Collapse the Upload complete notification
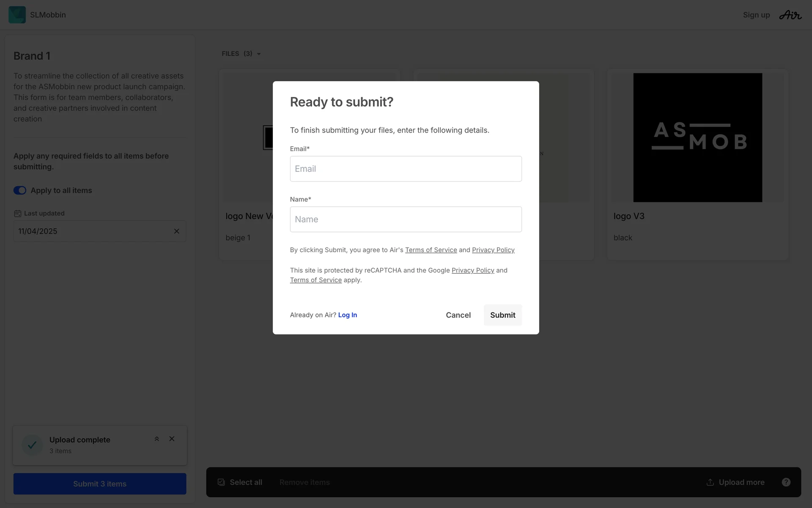 [x=156, y=439]
